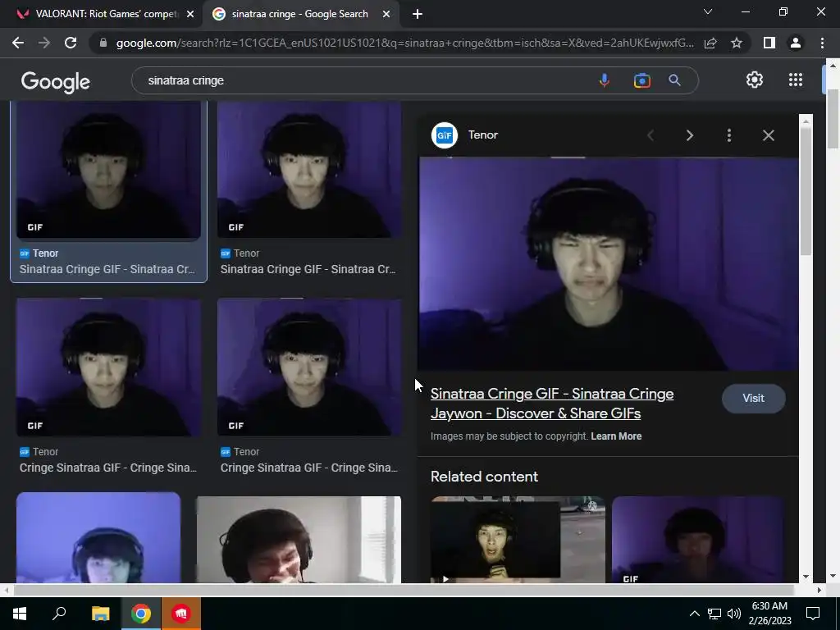Image resolution: width=840 pixels, height=630 pixels.
Task: Open a new browser tab
Action: click(x=418, y=14)
